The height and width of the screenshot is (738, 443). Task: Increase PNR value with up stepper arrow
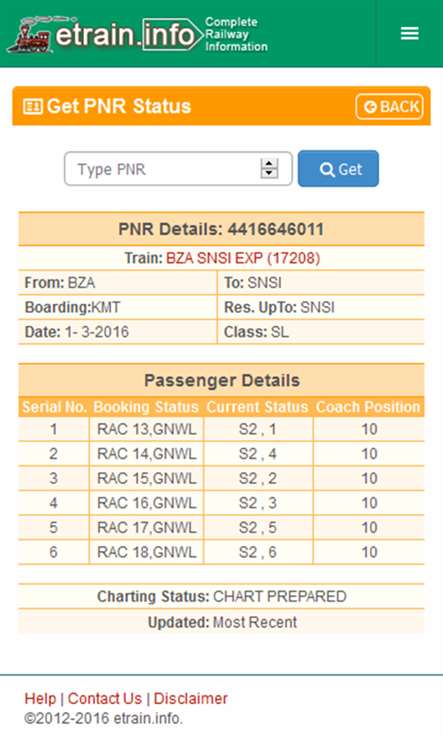[269, 163]
